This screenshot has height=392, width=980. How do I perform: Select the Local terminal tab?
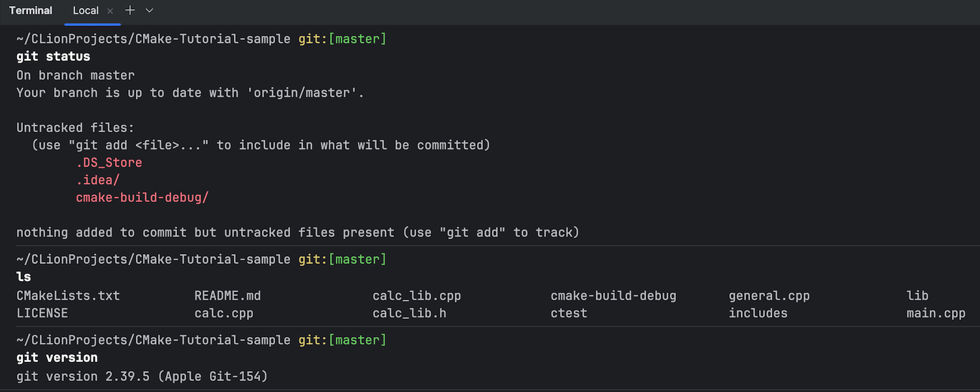point(86,11)
